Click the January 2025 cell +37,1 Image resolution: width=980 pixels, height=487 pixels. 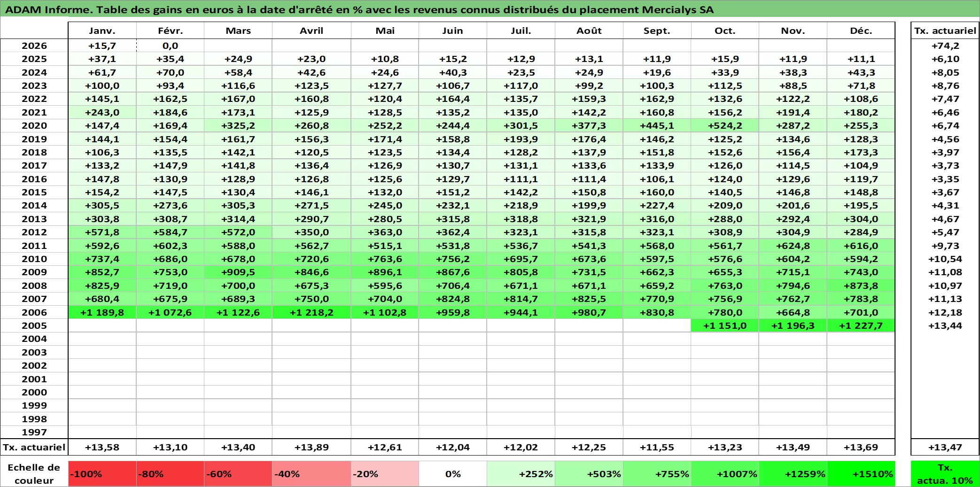[102, 59]
